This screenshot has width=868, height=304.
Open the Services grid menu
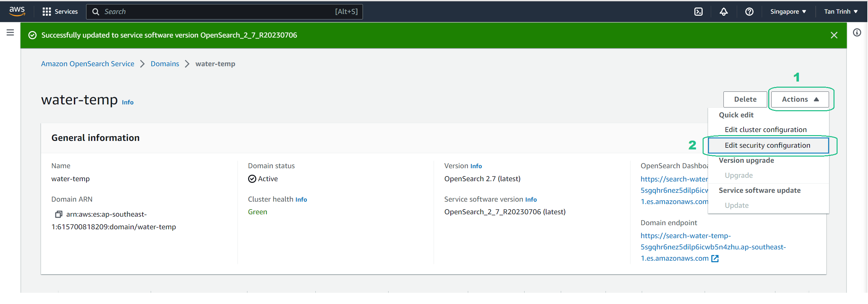point(46,12)
